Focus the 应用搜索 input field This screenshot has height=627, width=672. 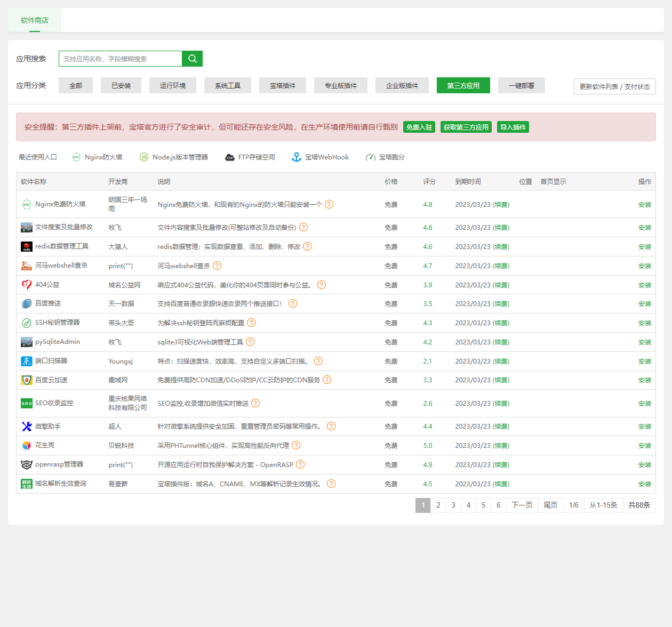(x=121, y=59)
